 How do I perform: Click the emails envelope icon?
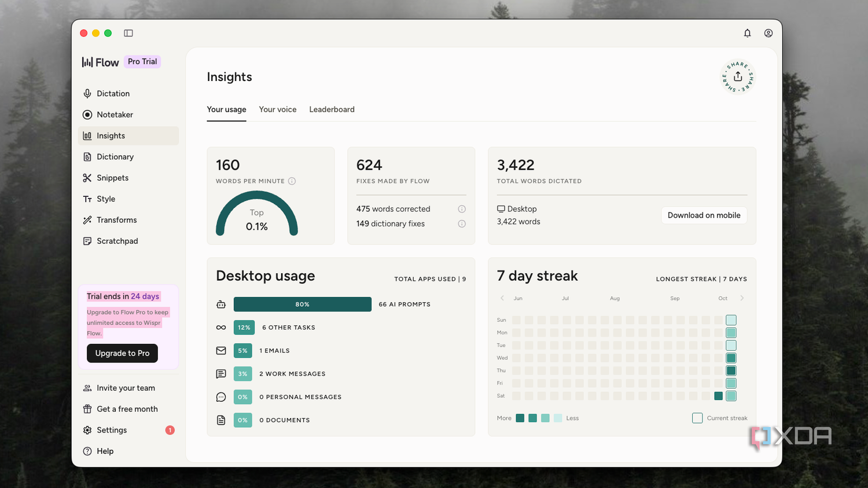221,351
